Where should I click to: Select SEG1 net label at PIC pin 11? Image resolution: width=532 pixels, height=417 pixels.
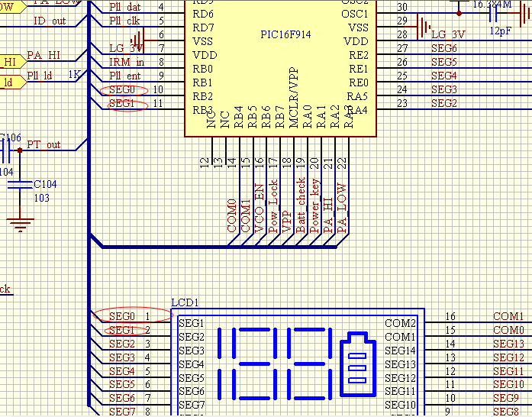click(122, 103)
